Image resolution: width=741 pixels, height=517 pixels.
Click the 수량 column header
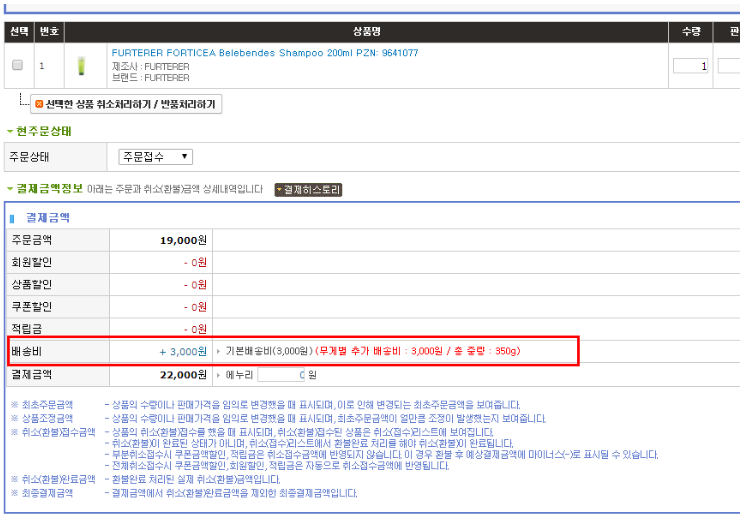point(690,32)
